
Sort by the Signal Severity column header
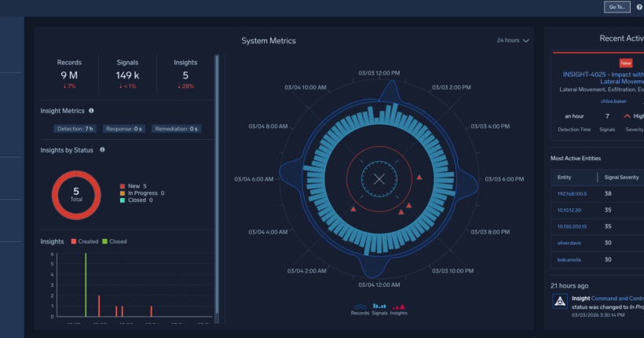(621, 177)
